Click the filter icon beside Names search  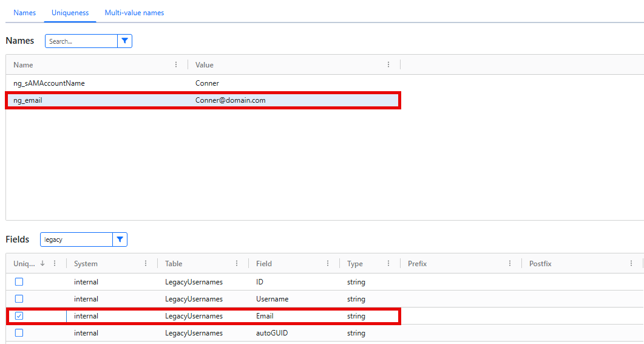click(125, 41)
